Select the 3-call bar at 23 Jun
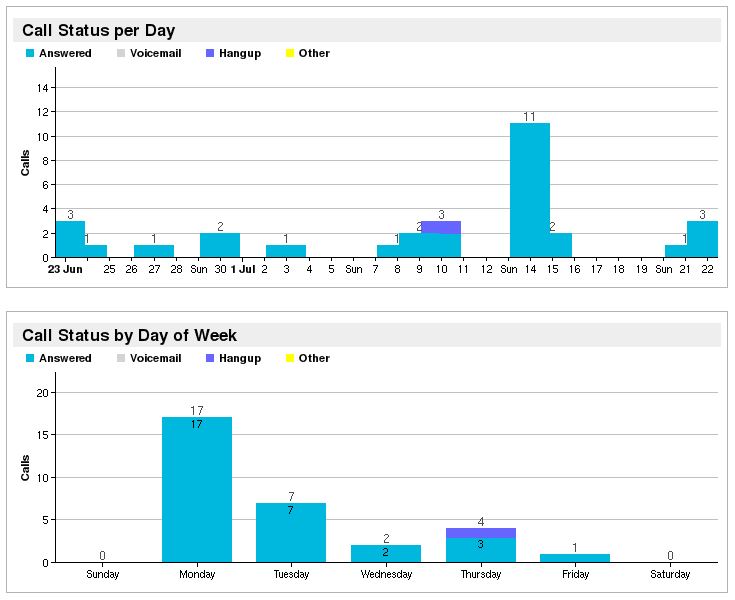This screenshot has width=735, height=600. coord(70,239)
